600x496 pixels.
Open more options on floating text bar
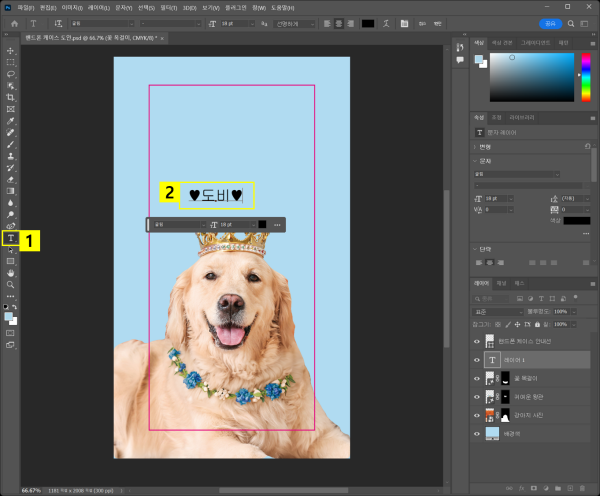277,224
